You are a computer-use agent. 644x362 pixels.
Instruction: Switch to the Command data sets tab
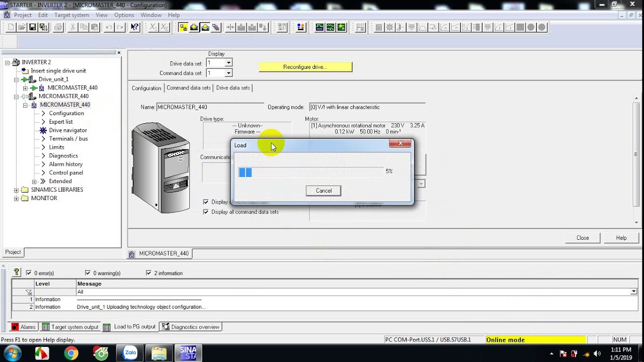(x=189, y=87)
